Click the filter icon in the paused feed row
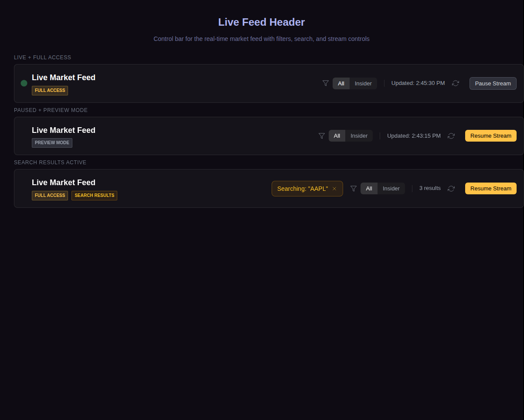524x420 pixels. (322, 135)
